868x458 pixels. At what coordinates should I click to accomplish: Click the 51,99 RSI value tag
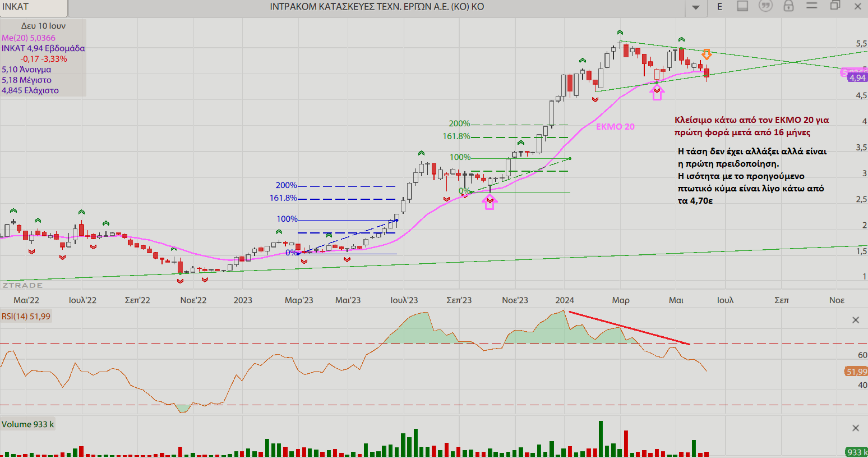click(x=856, y=372)
